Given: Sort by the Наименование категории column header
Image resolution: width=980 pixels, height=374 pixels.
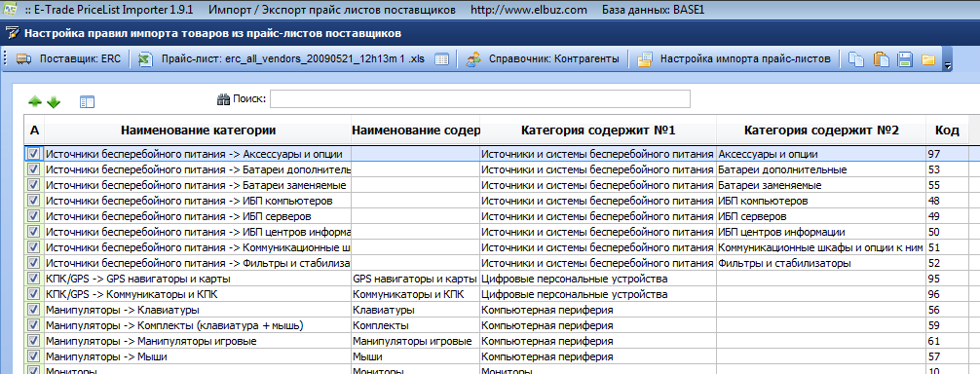Looking at the screenshot, I should tap(198, 131).
